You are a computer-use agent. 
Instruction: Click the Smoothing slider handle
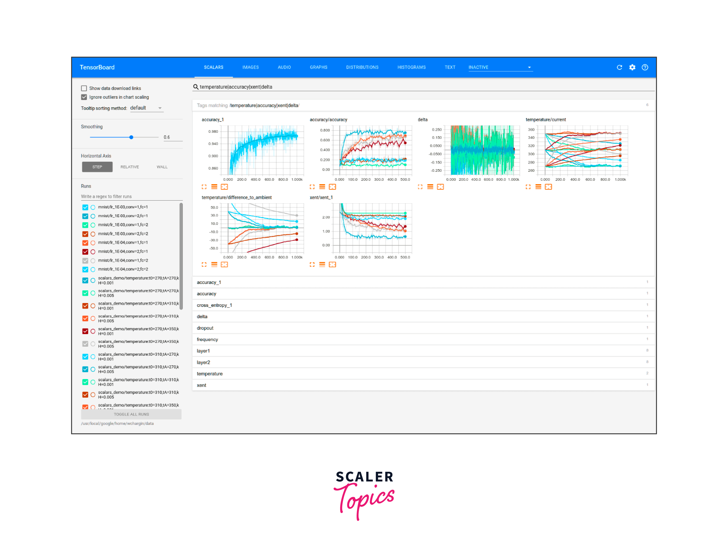[131, 137]
